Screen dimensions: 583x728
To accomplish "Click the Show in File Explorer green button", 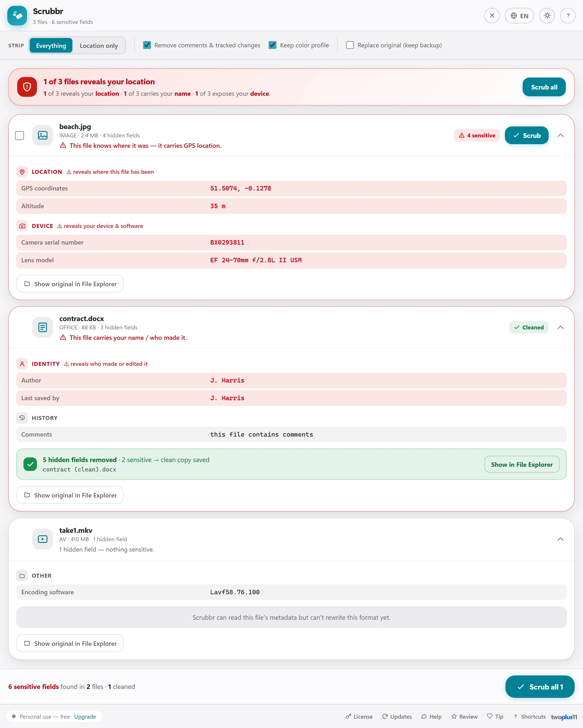I will coord(522,464).
